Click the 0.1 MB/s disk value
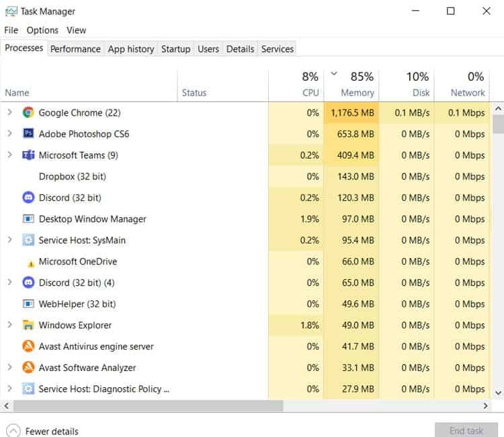 (x=412, y=113)
